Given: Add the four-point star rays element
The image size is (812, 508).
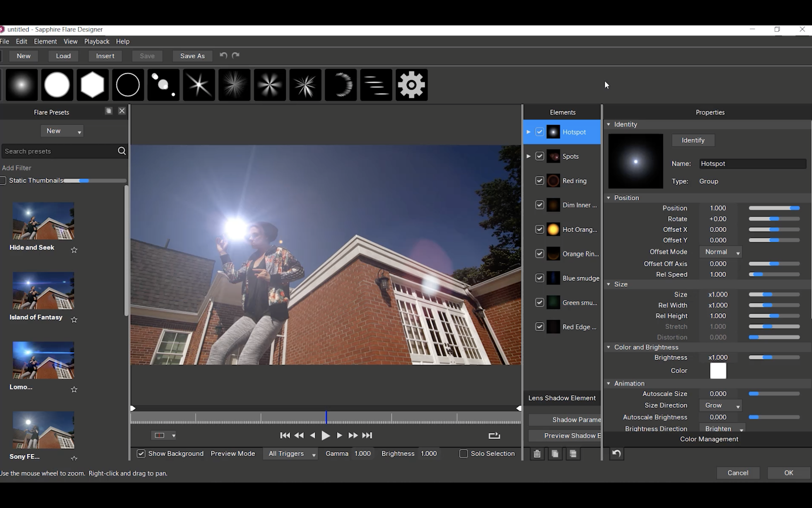Looking at the screenshot, I should [199, 85].
